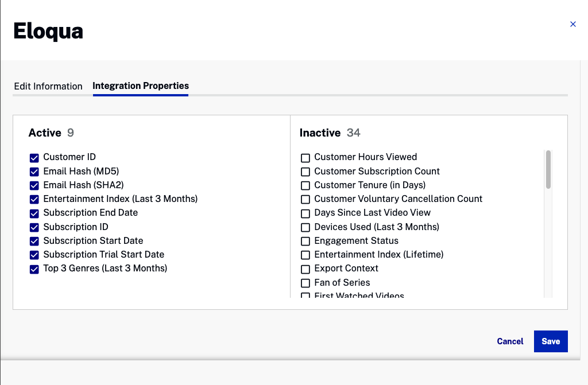This screenshot has height=385, width=588.
Task: Activate Customer Tenure (in Days)
Action: click(x=305, y=185)
